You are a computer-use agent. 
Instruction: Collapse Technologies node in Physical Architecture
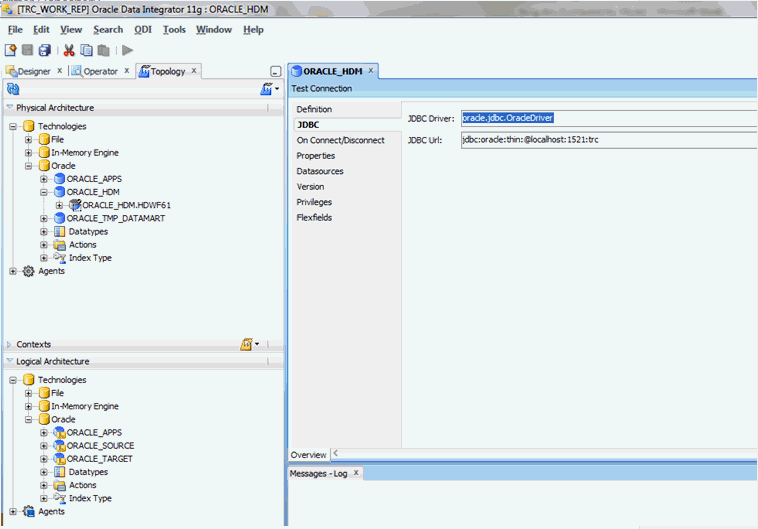[13, 127]
